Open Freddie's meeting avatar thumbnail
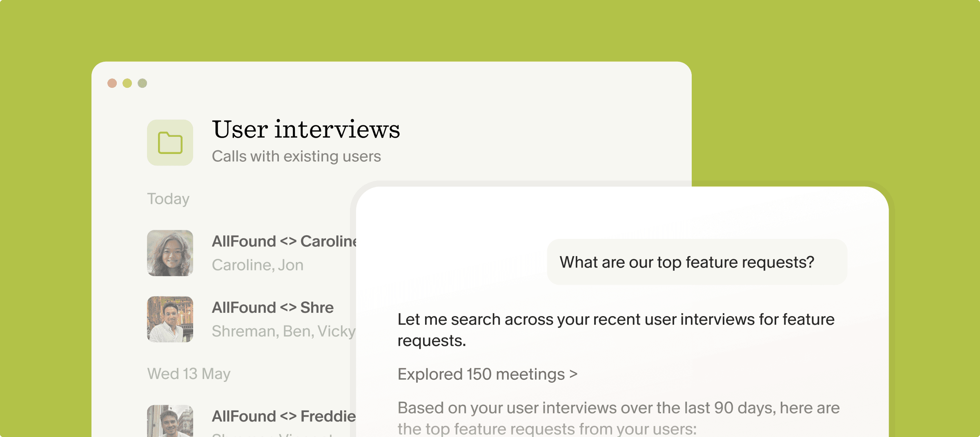This screenshot has height=437, width=980. pos(170,421)
